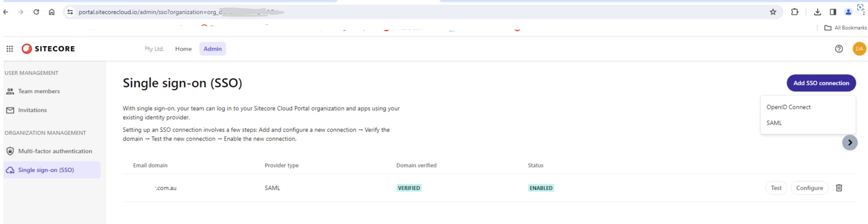Open Invitations in the sidebar
The width and height of the screenshot is (868, 224).
click(52, 110)
